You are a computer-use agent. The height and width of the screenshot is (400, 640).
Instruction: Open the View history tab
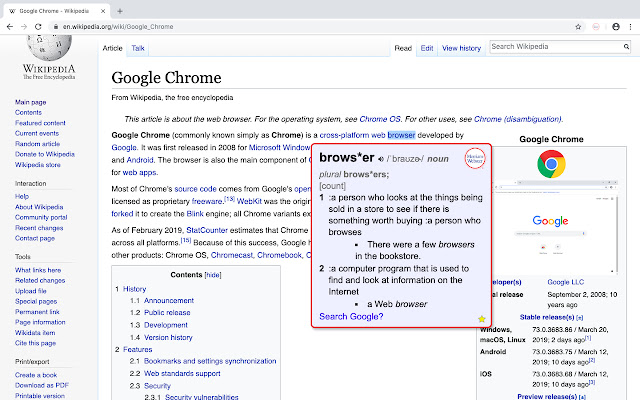(x=462, y=48)
